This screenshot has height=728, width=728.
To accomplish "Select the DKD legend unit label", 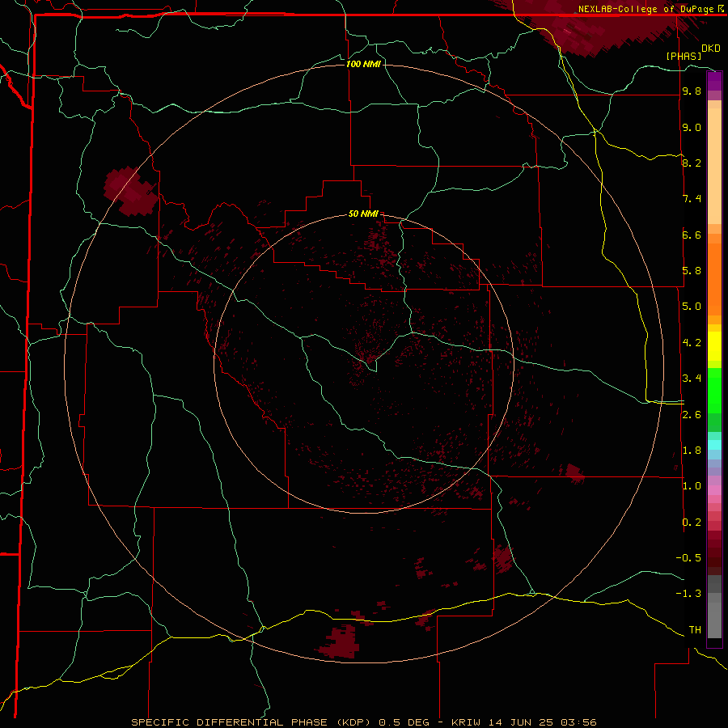I will point(711,49).
